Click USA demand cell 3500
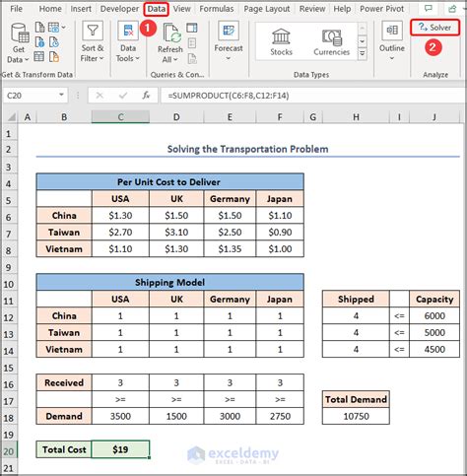Viewport: 467px width, 476px height. (120, 416)
